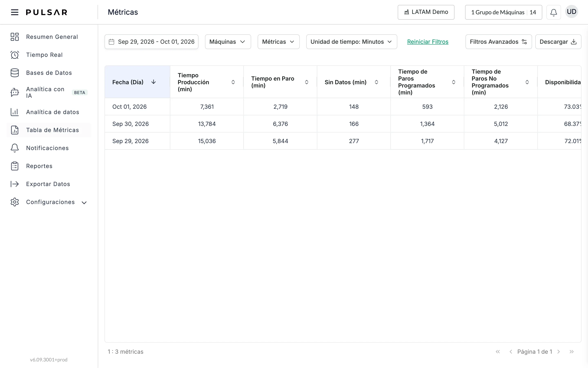Open Unidad de tiempo: Minutos dropdown

(352, 42)
